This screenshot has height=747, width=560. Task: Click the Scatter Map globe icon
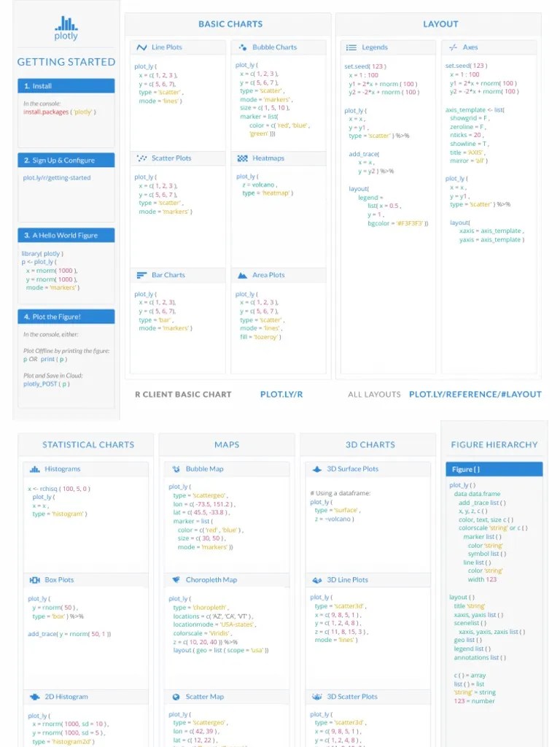pyautogui.click(x=176, y=697)
